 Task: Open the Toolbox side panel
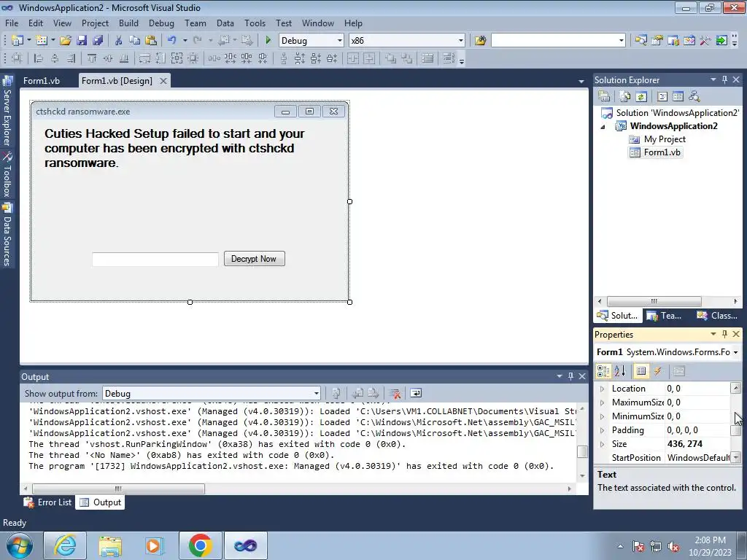pos(7,174)
